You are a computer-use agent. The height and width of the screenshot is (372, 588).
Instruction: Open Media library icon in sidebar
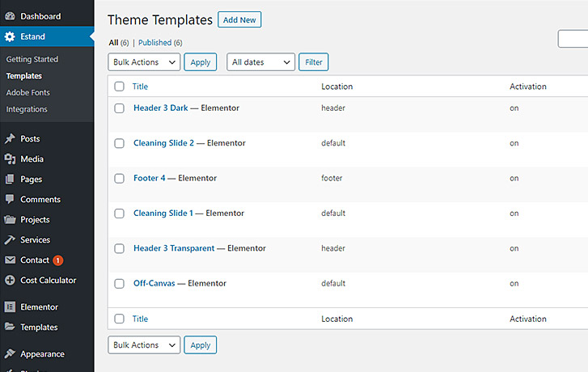tap(11, 159)
